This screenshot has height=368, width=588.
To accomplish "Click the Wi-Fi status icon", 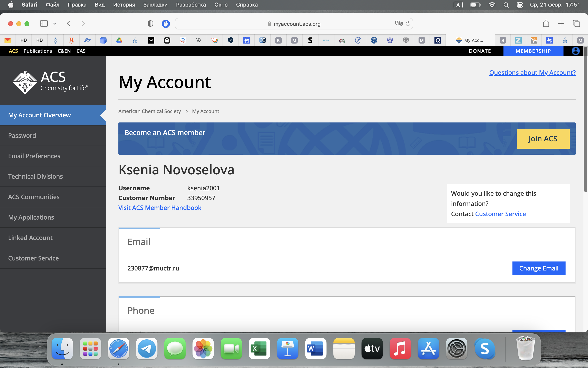I will coord(492,5).
